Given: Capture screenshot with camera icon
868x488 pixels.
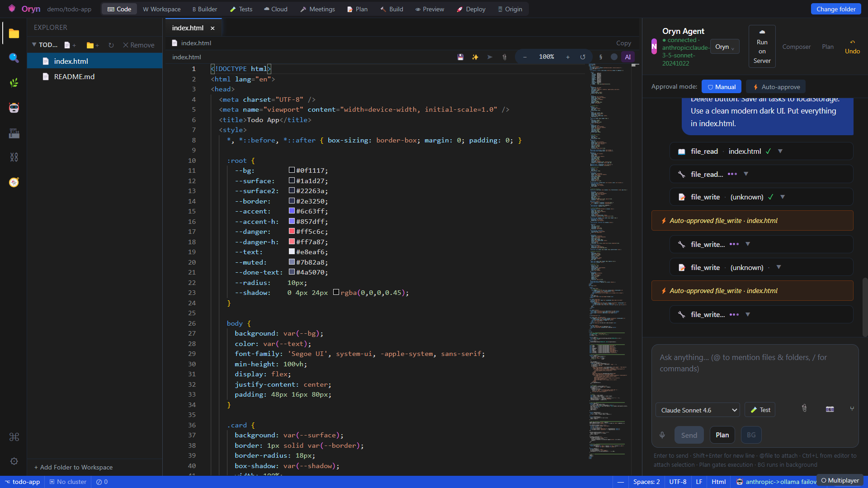Looking at the screenshot, I should point(830,409).
